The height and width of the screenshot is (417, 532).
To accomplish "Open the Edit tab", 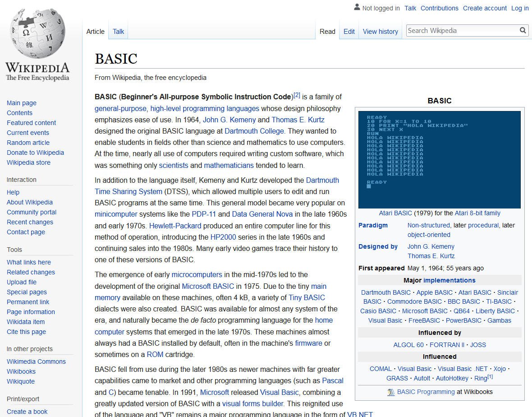I will click(x=349, y=32).
